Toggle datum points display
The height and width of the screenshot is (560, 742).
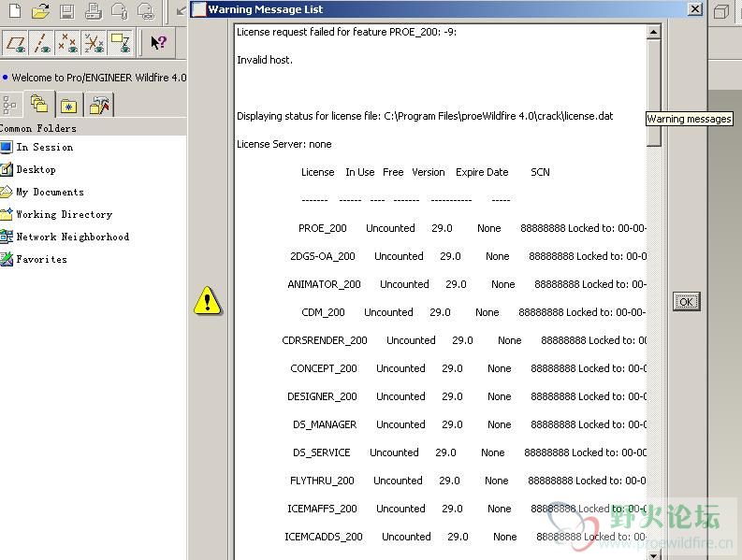pos(67,43)
